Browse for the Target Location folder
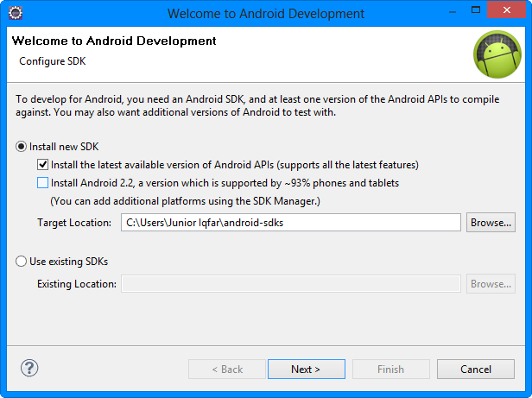The image size is (532, 398). (x=491, y=223)
